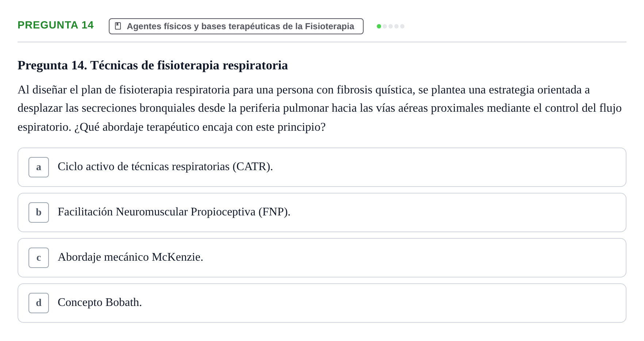
Task: Select option letter badge d
Action: (x=39, y=303)
